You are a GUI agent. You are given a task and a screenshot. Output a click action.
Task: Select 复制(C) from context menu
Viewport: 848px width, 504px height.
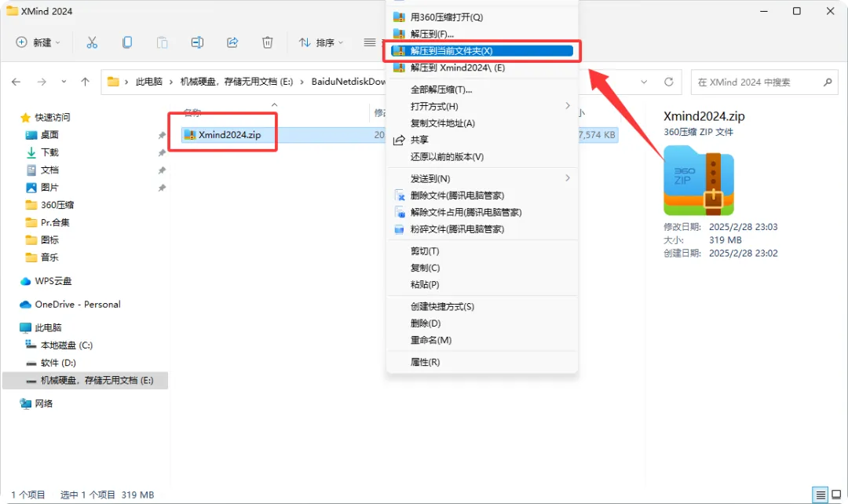click(482, 268)
